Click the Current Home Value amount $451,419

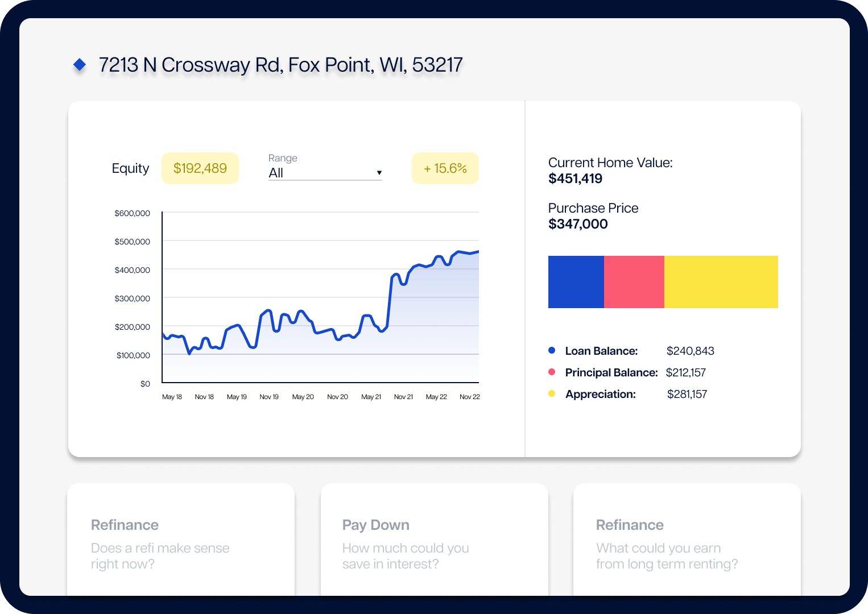click(x=575, y=179)
